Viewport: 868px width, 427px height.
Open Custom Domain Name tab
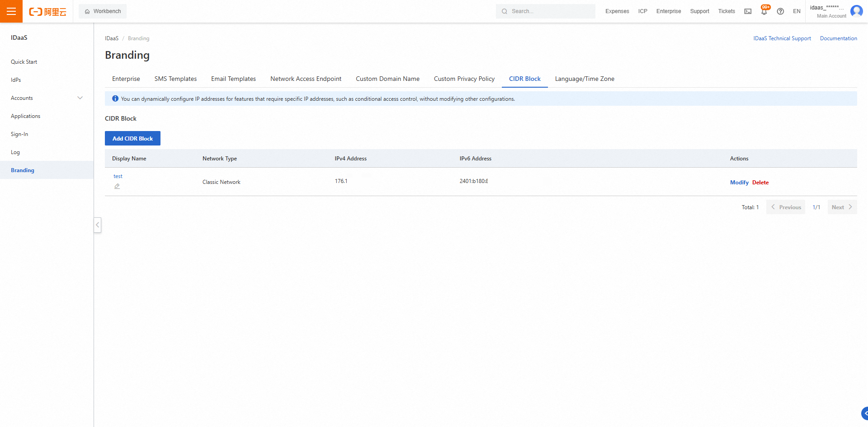point(387,79)
